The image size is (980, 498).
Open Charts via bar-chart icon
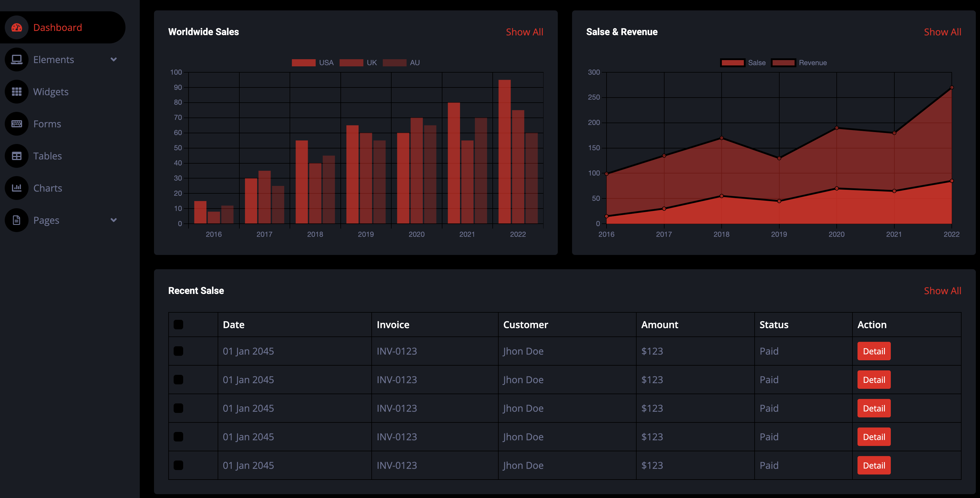pos(17,188)
